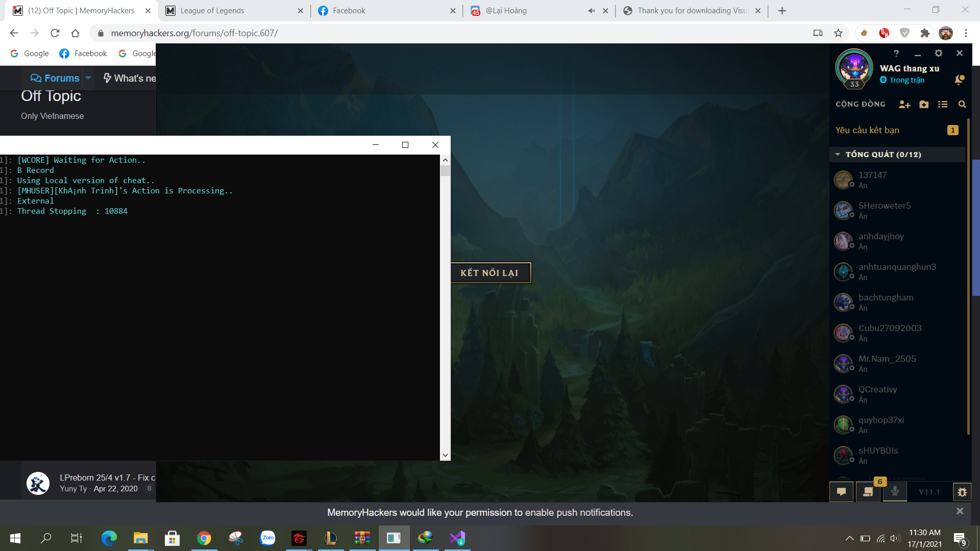This screenshot has width=980, height=551.
Task: Open League of Legends taskbar icon
Action: point(331,538)
